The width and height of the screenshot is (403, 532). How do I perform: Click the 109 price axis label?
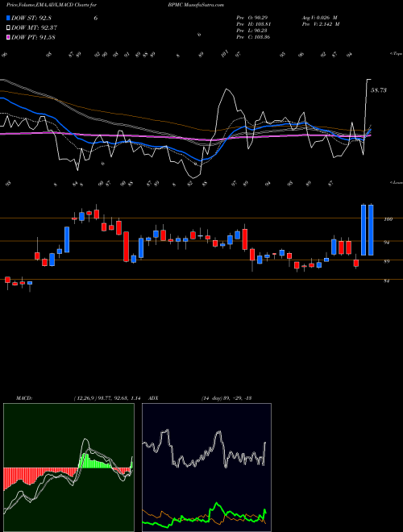coord(388,219)
